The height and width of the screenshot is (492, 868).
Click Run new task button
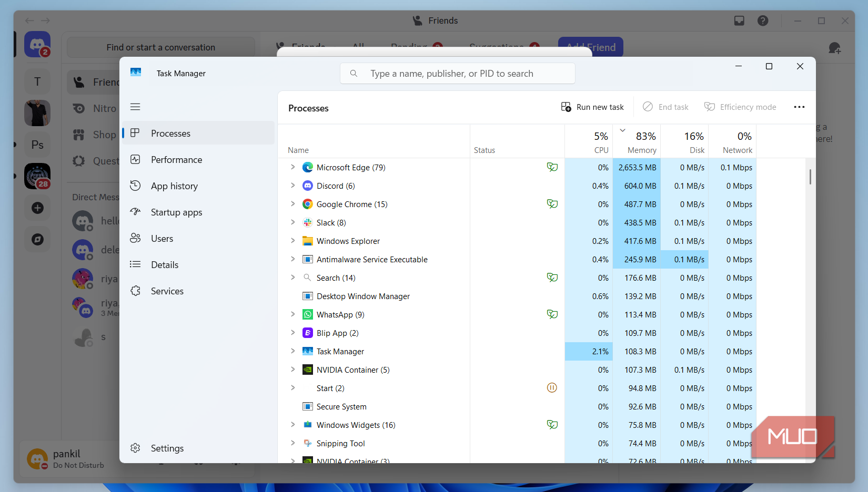point(592,107)
